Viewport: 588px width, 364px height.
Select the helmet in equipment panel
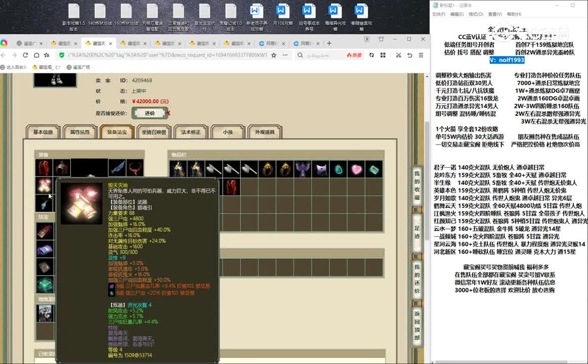click(62, 168)
